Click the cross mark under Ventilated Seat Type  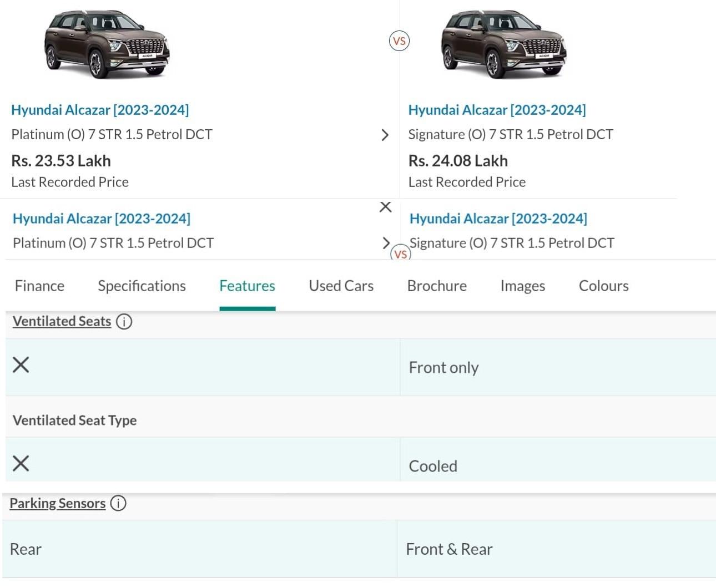tap(21, 463)
